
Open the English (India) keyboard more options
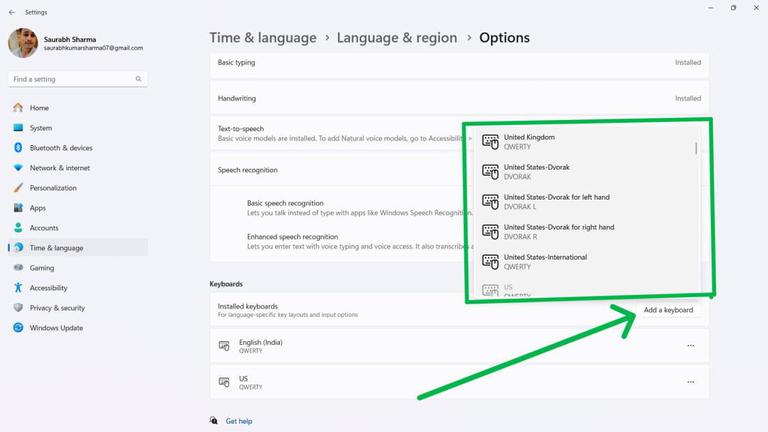tap(691, 345)
